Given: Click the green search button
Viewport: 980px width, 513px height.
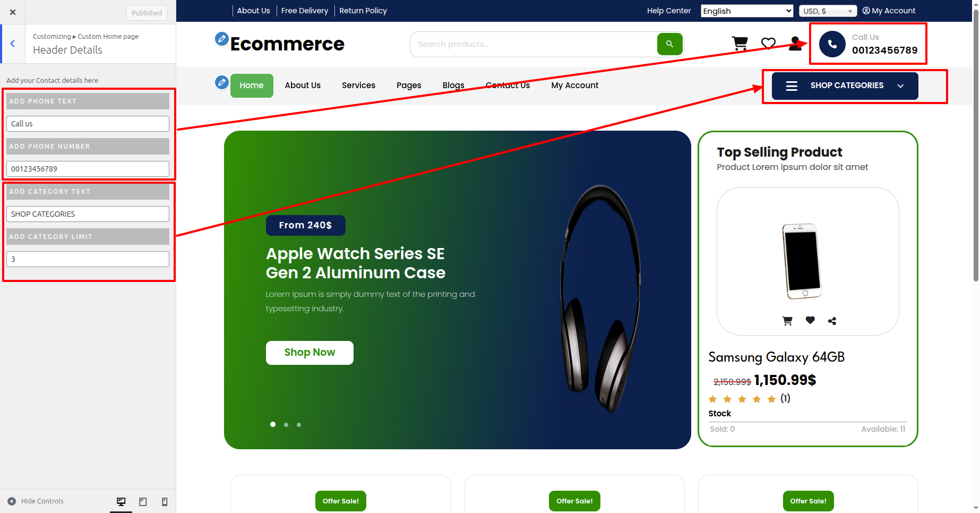Looking at the screenshot, I should [x=669, y=44].
